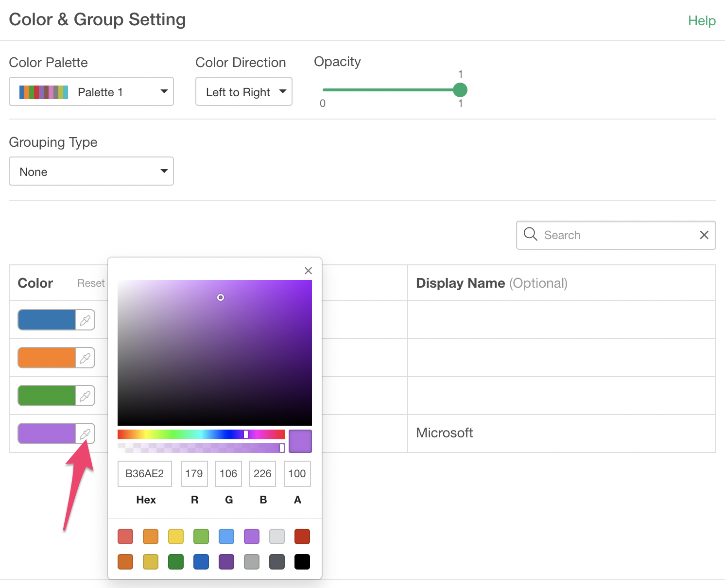Open the Grouping Type dropdown
The height and width of the screenshot is (588, 725).
pos(91,171)
